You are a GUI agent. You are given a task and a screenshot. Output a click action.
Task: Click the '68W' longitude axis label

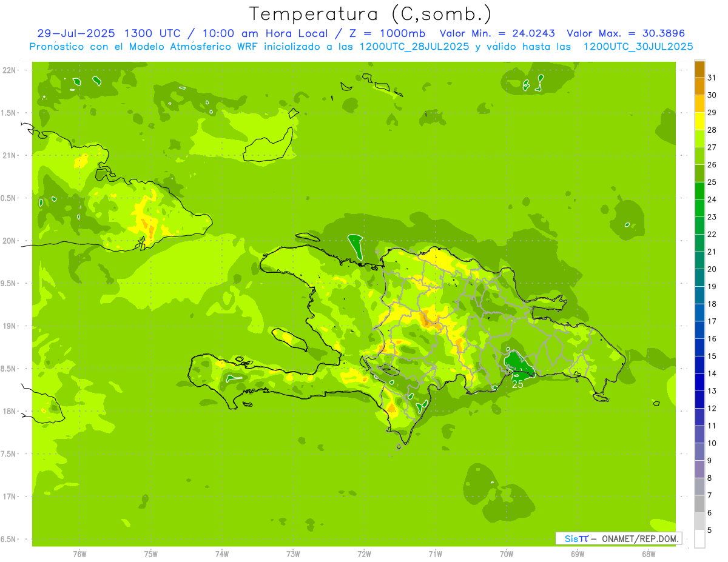[649, 554]
